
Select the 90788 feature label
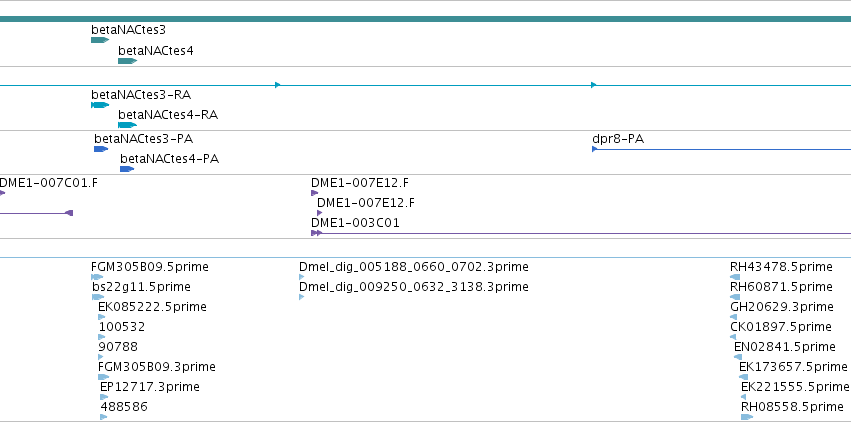point(118,347)
